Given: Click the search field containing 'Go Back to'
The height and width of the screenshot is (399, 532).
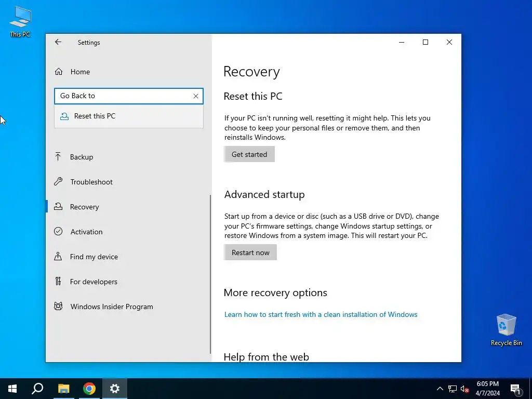Looking at the screenshot, I should click(129, 96).
